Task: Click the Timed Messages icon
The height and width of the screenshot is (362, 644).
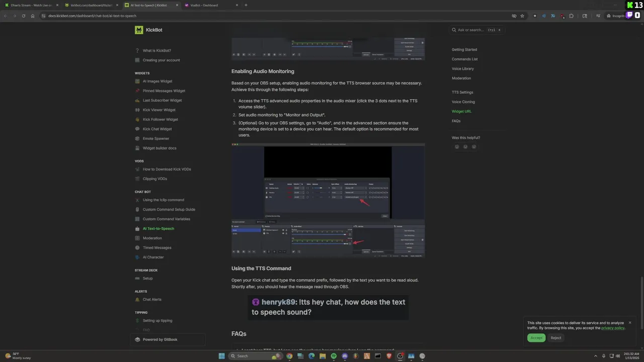Action: point(137,248)
